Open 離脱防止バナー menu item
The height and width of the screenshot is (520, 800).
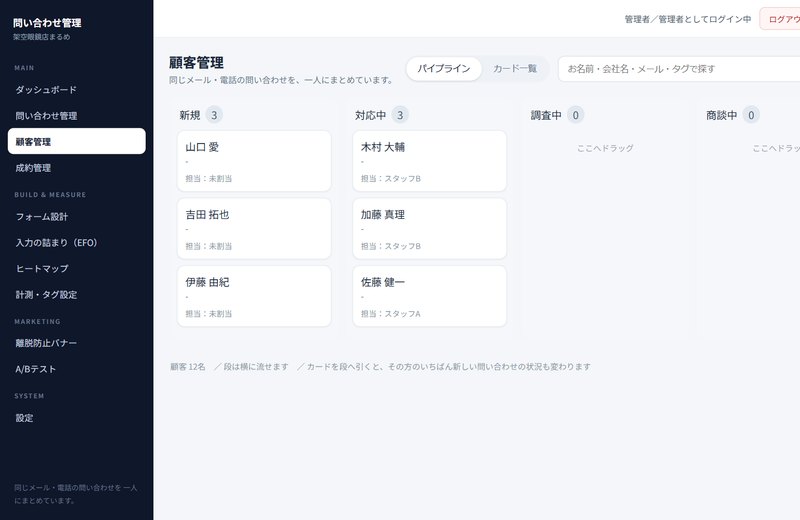[x=77, y=343]
